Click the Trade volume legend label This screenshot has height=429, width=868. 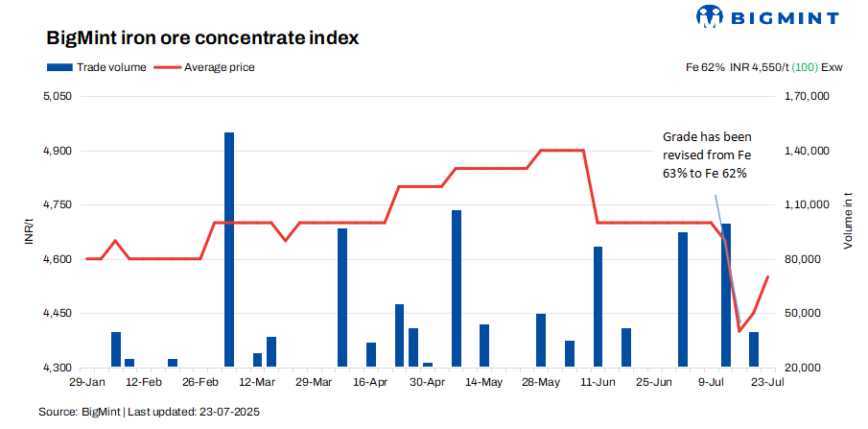(112, 67)
